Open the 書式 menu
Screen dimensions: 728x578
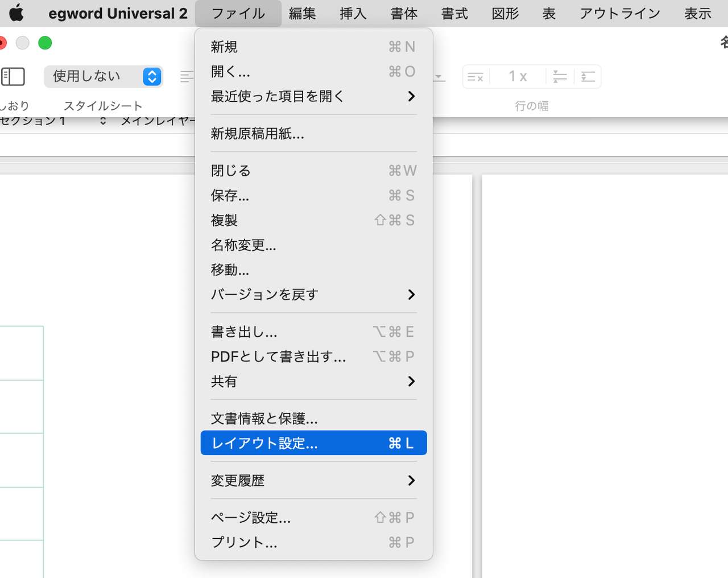click(x=454, y=13)
